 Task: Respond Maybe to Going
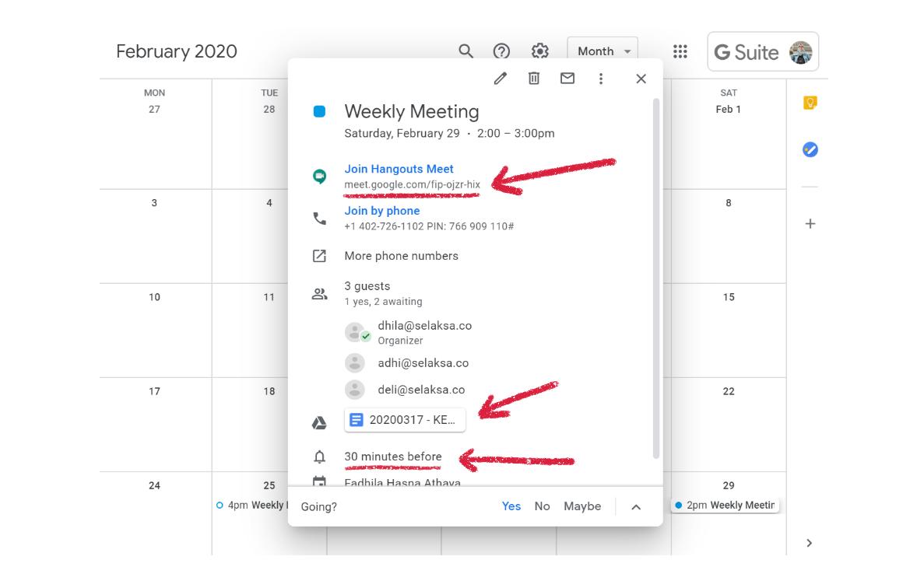coord(582,506)
